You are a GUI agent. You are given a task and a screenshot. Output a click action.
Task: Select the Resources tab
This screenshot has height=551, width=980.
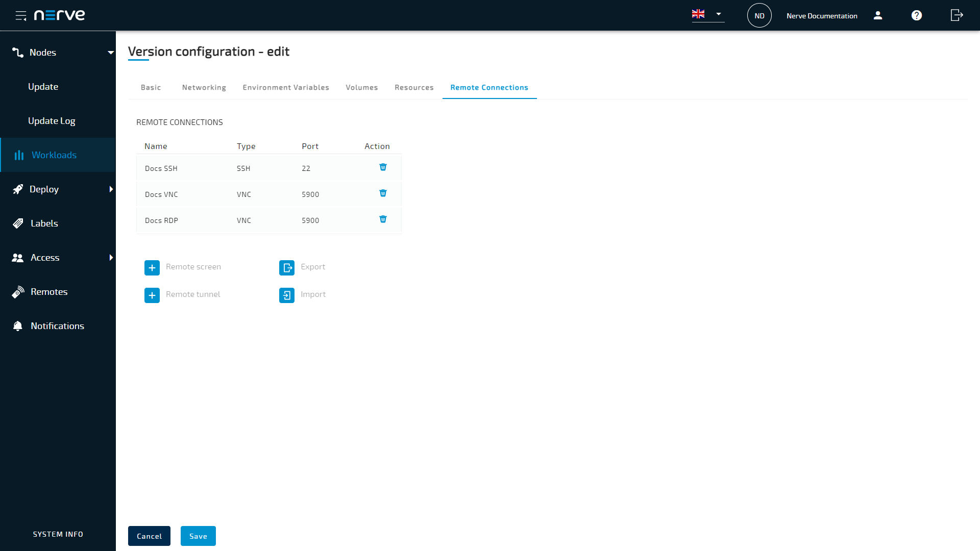click(414, 87)
